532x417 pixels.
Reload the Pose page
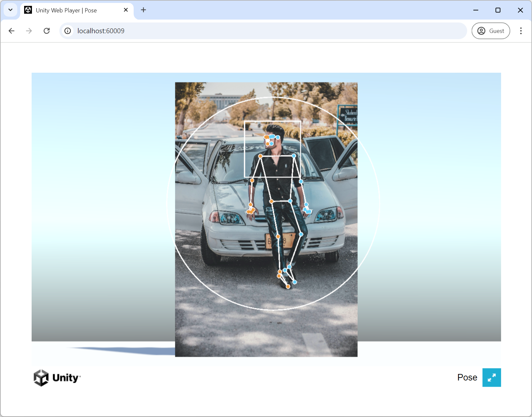[47, 31]
